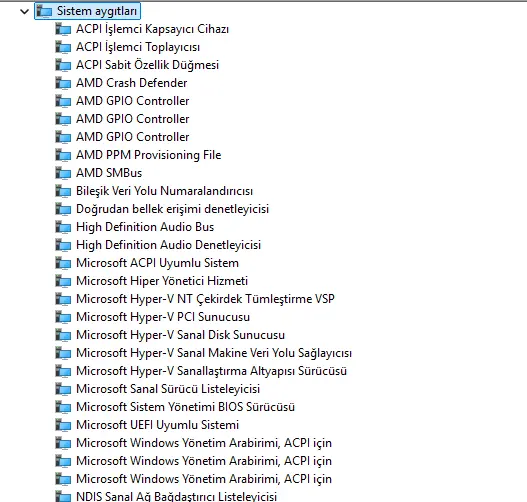Click the AMD Crash Defender device icon

click(x=63, y=83)
